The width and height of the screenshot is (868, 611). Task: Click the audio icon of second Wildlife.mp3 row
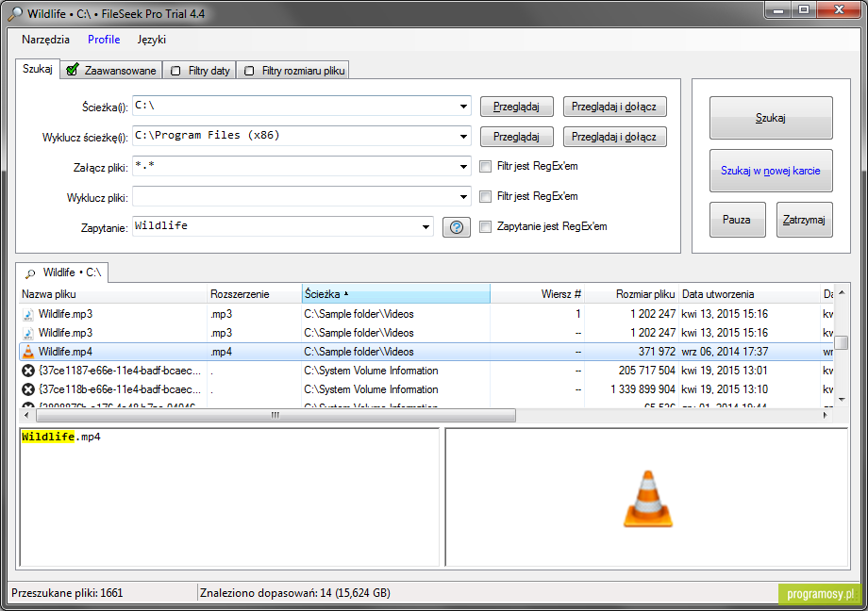[28, 333]
